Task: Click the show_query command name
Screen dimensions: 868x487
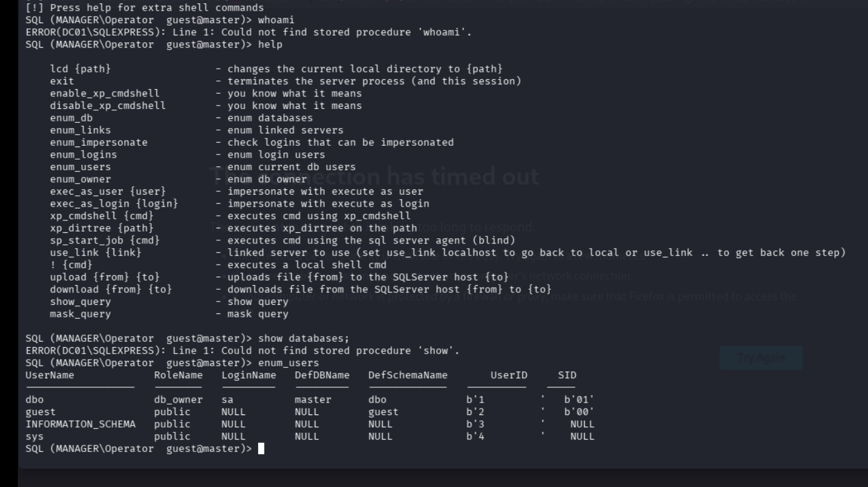Action: 81,302
